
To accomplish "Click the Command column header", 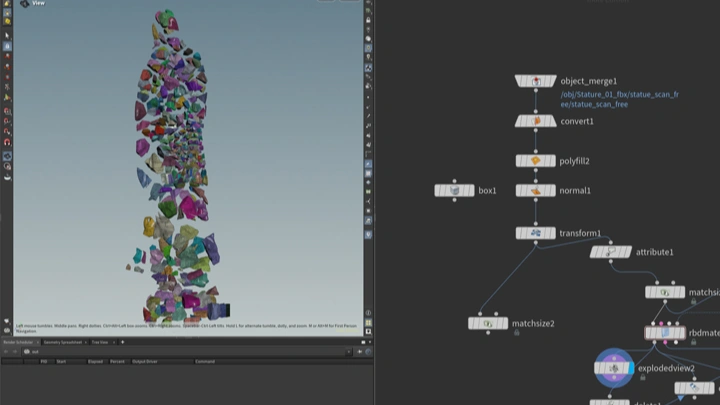I will pos(205,362).
